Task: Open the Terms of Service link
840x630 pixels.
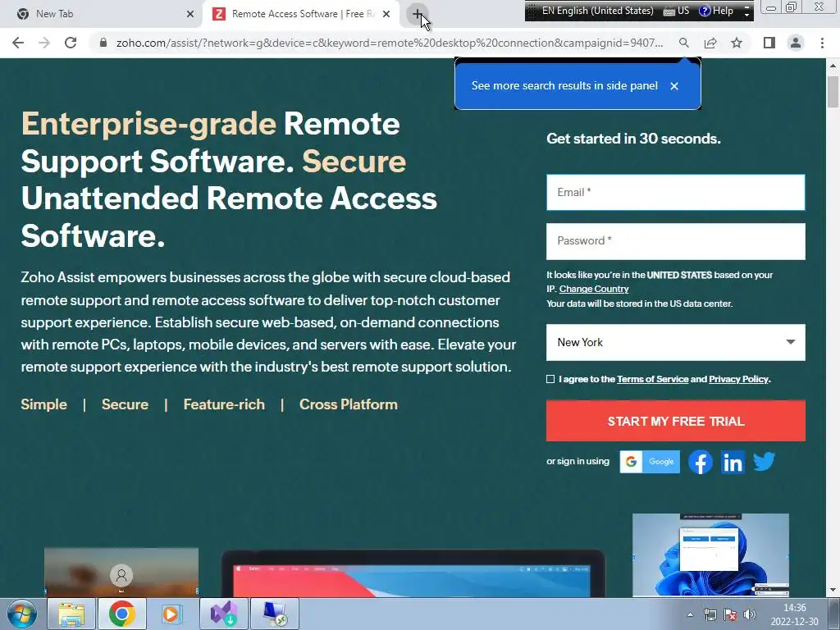Action: [652, 379]
